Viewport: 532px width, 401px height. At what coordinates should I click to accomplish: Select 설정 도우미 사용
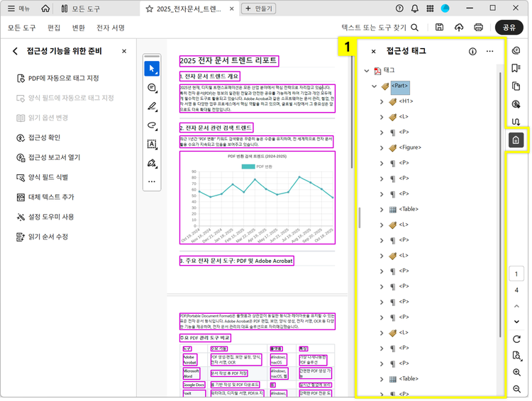pos(45,217)
